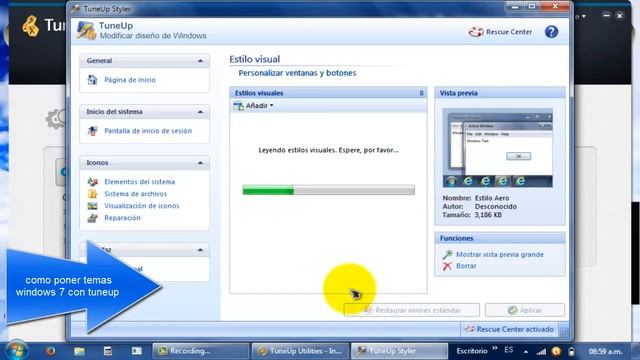Image resolution: width=640 pixels, height=360 pixels.
Task: Click the Nombre: Estilo Aero text
Action: pos(476,198)
